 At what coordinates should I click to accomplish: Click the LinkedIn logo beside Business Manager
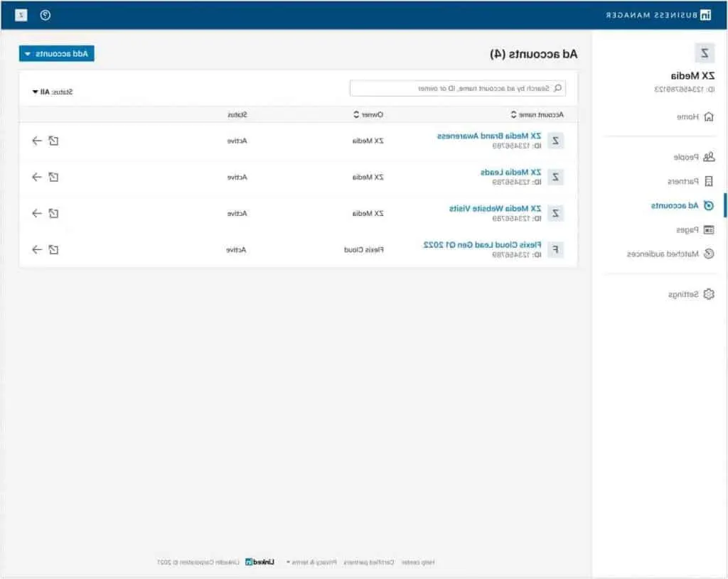click(706, 16)
